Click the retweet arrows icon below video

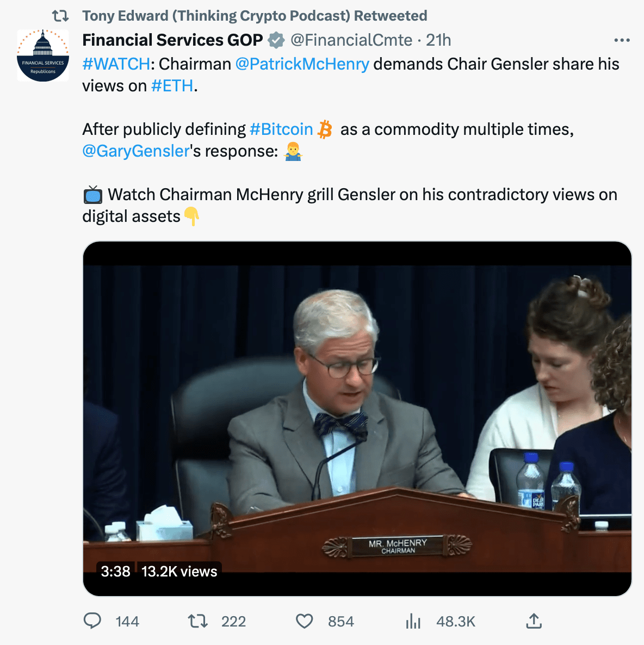tap(197, 621)
